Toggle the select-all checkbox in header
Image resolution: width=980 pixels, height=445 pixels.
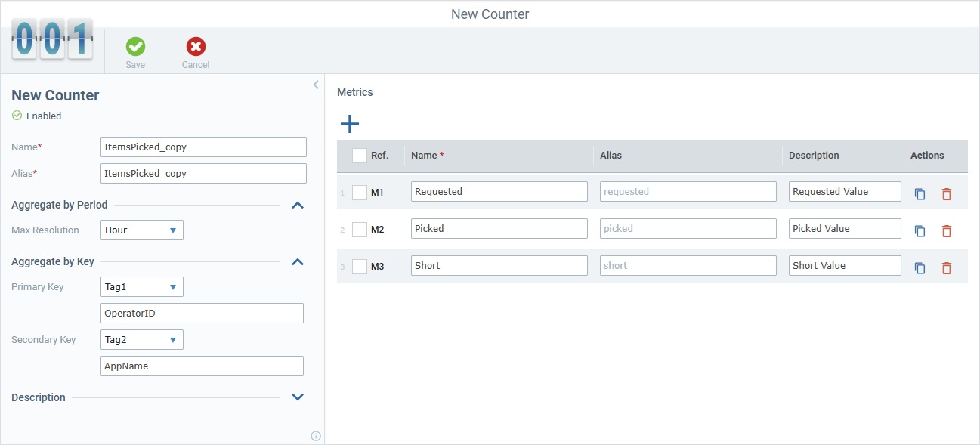pyautogui.click(x=360, y=156)
